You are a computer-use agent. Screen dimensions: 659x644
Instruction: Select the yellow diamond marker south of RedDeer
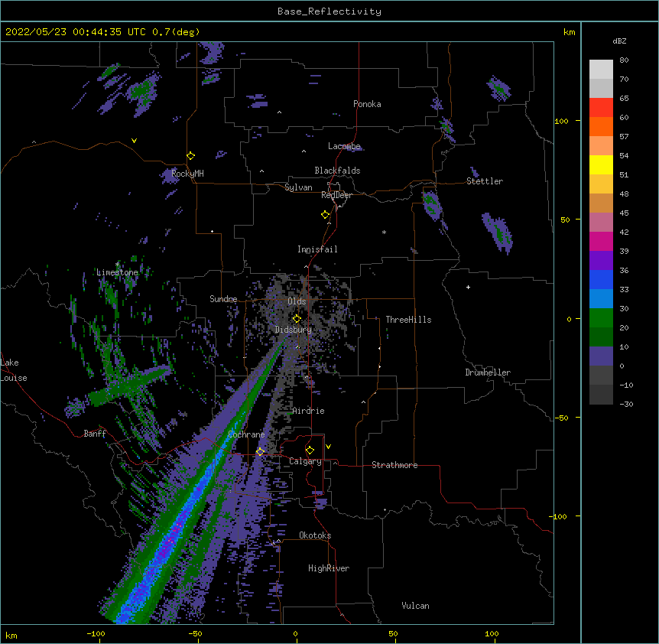tap(326, 215)
